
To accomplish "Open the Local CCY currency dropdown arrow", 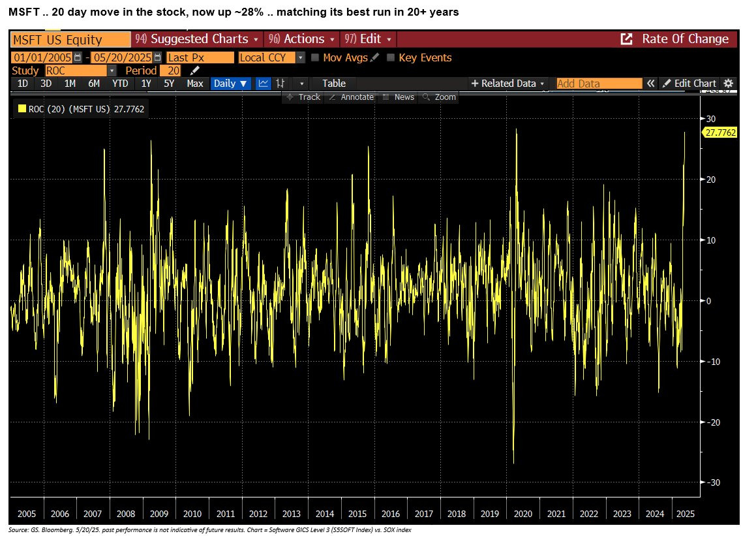I will (x=300, y=58).
